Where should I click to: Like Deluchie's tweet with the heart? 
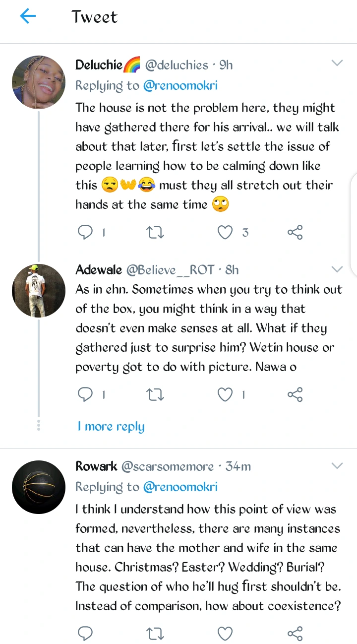point(226,232)
